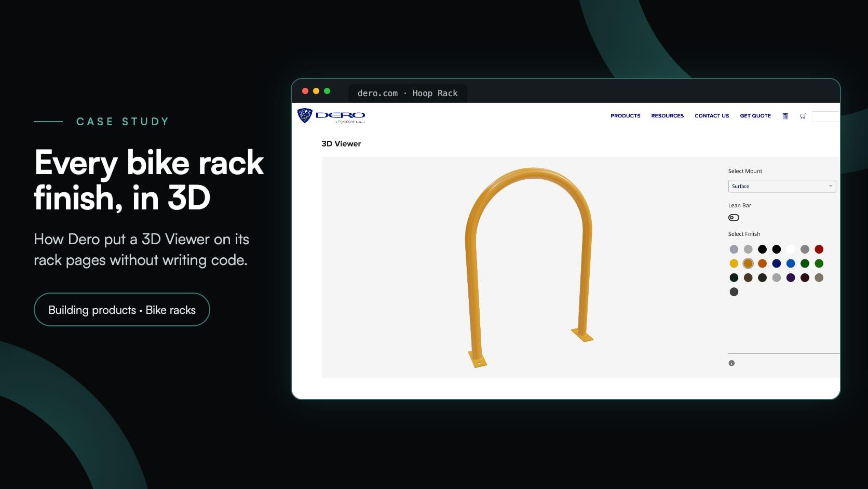Select the dero.com Hoop Rack tab

408,94
